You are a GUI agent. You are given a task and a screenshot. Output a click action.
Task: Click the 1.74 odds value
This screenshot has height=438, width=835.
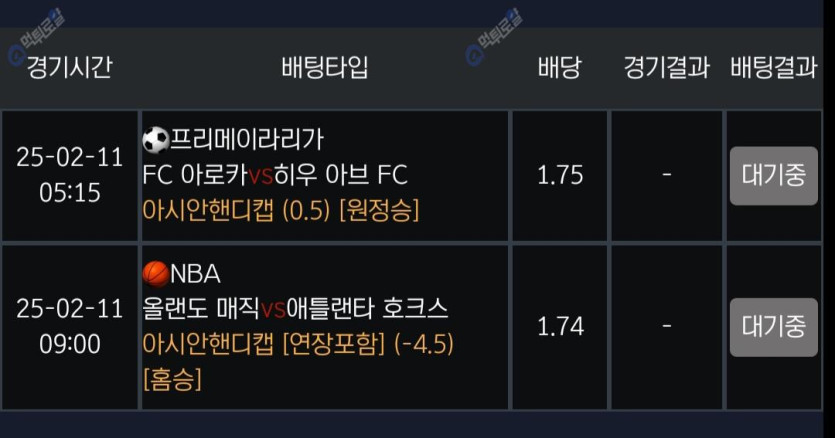(x=559, y=327)
